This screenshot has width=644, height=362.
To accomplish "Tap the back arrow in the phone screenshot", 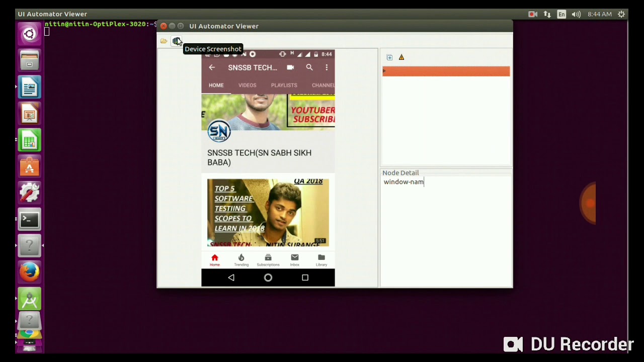I will pos(212,67).
